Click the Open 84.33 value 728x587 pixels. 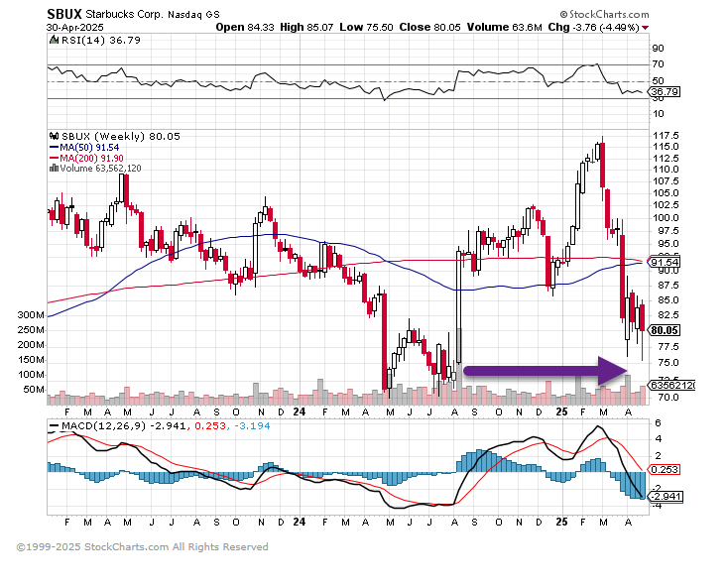click(x=246, y=28)
